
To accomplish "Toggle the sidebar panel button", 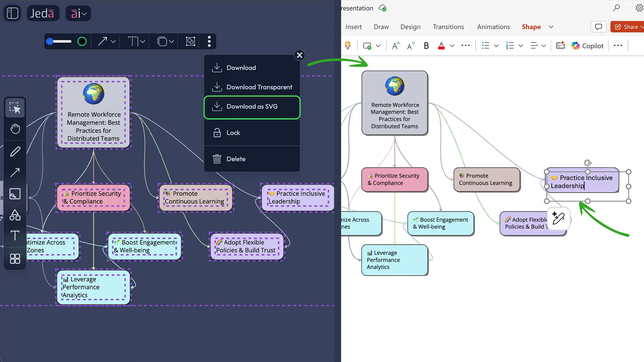I will point(12,13).
